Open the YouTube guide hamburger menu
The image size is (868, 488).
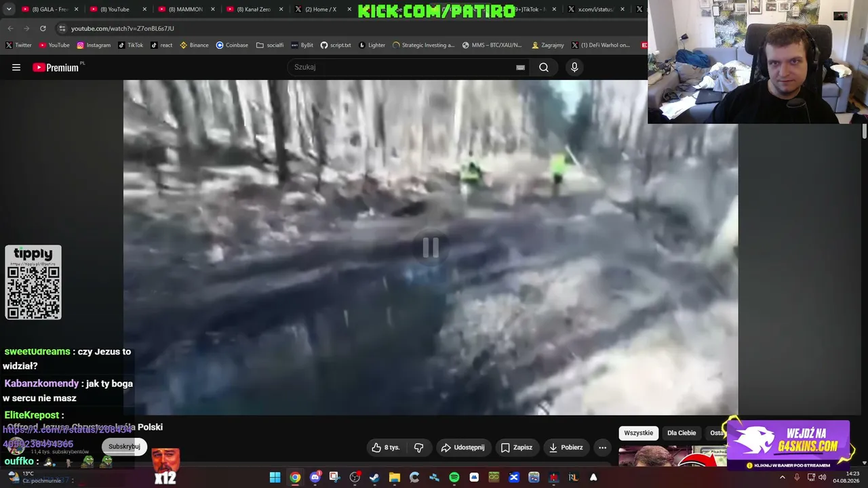tap(16, 67)
